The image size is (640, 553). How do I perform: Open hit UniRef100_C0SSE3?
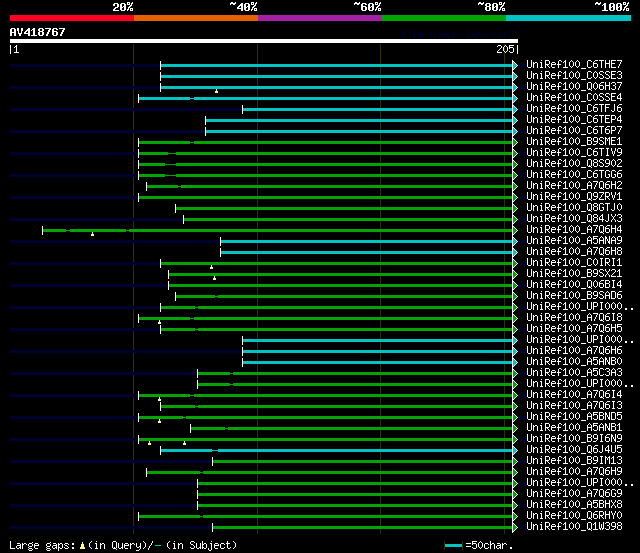click(574, 76)
